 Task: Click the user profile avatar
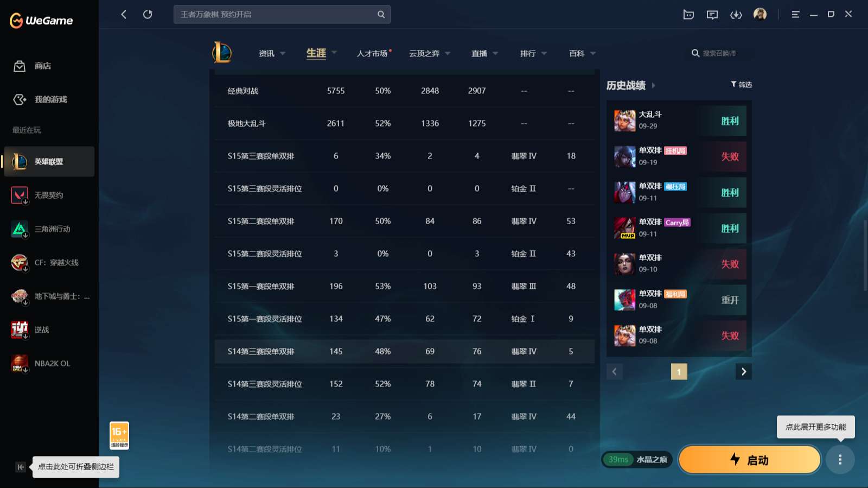[759, 15]
